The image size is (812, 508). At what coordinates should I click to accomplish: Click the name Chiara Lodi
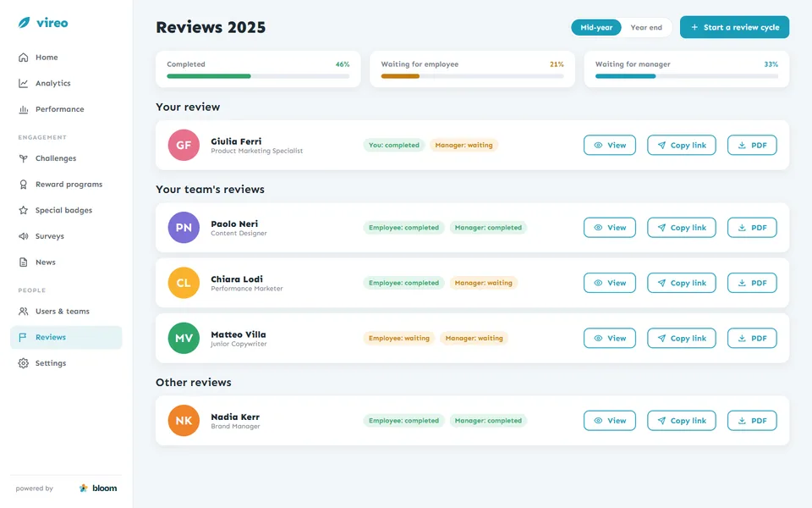pos(237,279)
